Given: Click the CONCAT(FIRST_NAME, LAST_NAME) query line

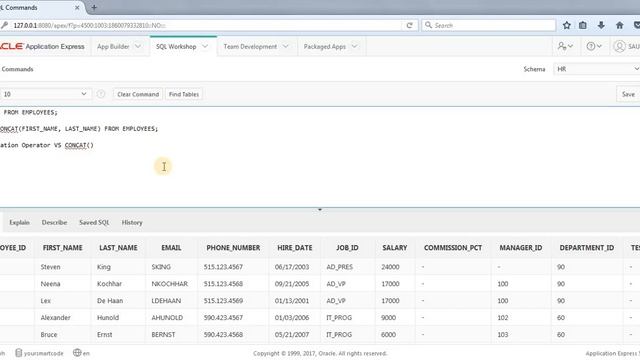Looking at the screenshot, I should [79, 129].
